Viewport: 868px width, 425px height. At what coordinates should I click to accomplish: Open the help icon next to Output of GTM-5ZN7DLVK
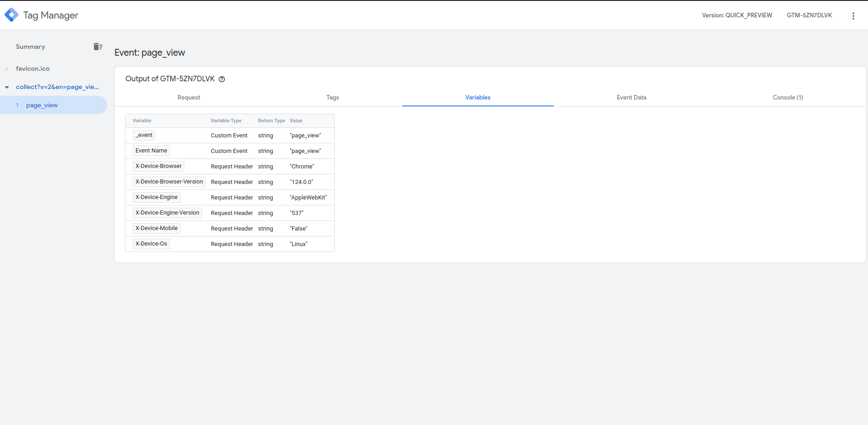coord(222,79)
